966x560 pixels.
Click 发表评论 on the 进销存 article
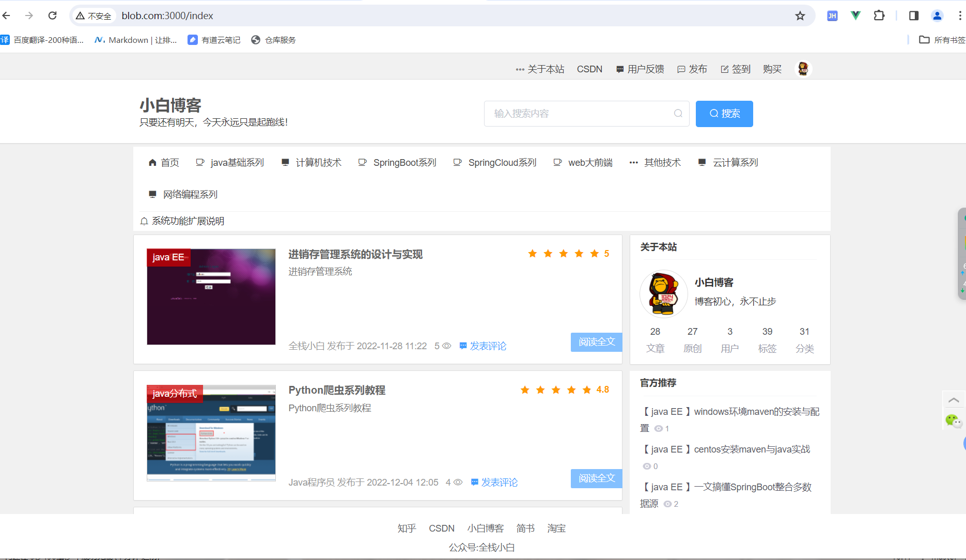coord(483,346)
